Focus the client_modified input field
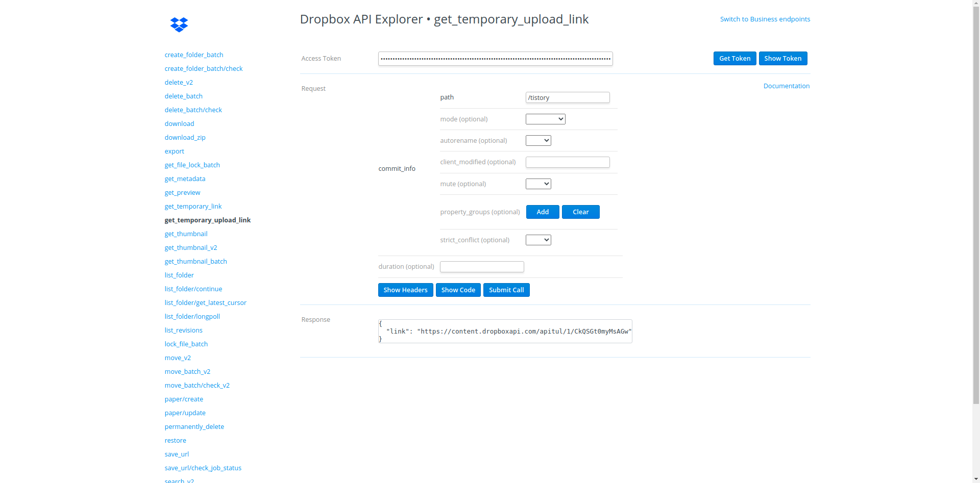Screen dimensions: 980x483 (x=568, y=162)
